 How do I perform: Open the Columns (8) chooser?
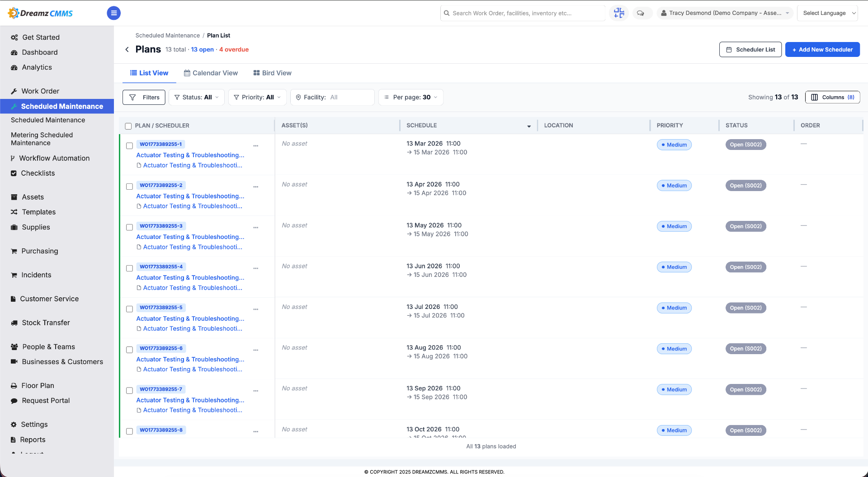pyautogui.click(x=832, y=97)
